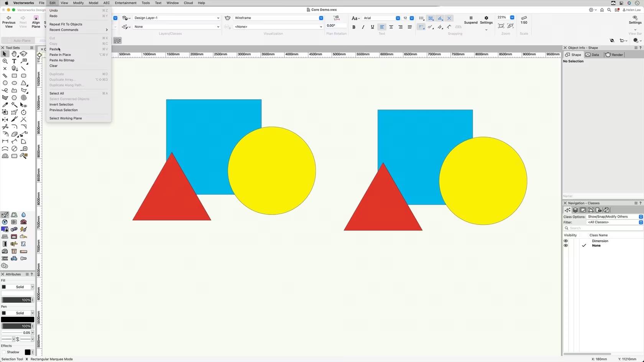Select the Callout tool
Image resolution: width=644 pixels, height=362 pixels.
24,61
